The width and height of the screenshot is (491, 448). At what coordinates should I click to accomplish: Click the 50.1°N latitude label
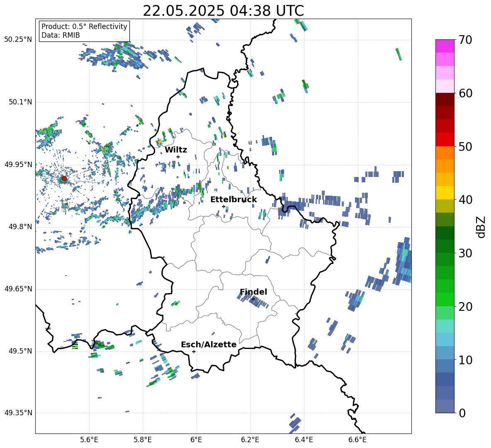coord(20,102)
